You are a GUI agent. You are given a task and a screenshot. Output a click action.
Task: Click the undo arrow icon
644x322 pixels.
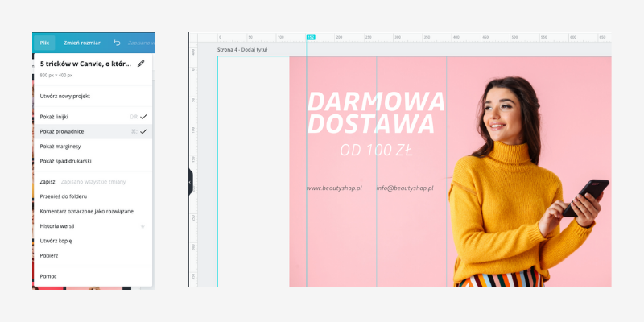[x=117, y=43]
